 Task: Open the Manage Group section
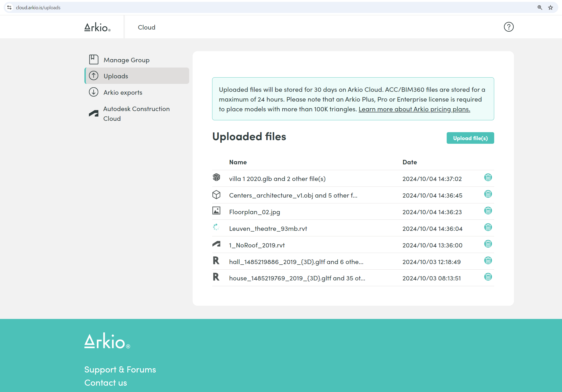[137, 60]
